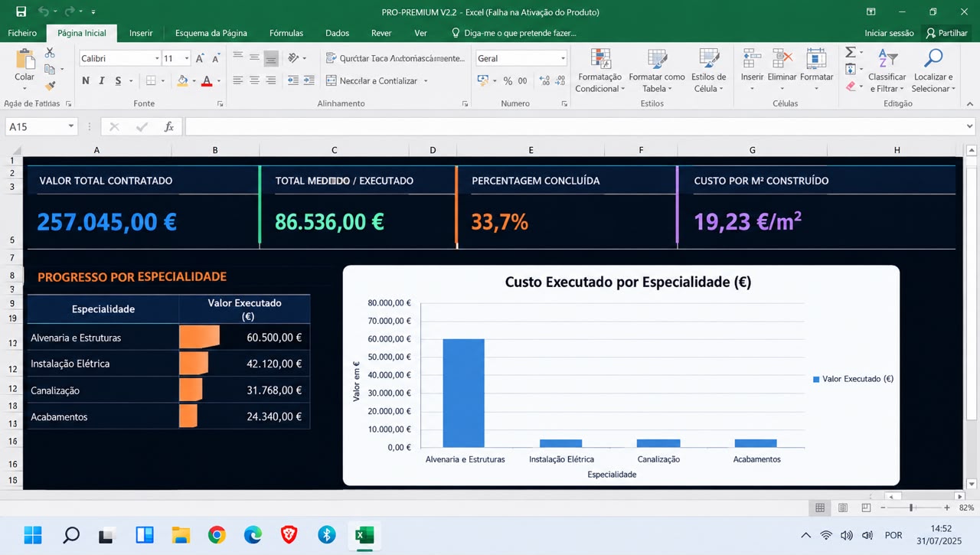Click the formula bar input field
This screenshot has width=980, height=555.
click(574, 126)
